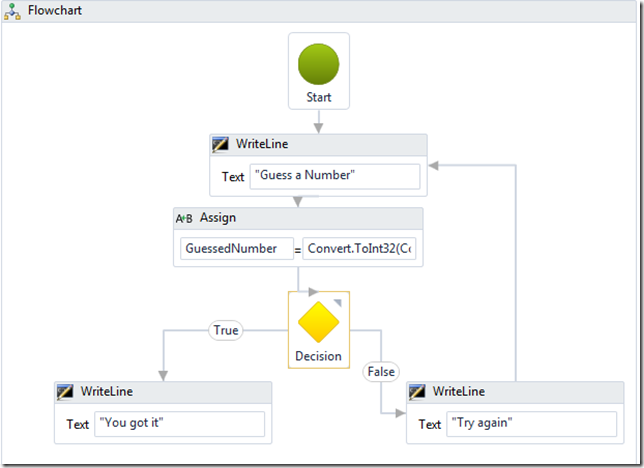The width and height of the screenshot is (644, 468).
Task: Select the Assign activity header
Action: [298, 218]
